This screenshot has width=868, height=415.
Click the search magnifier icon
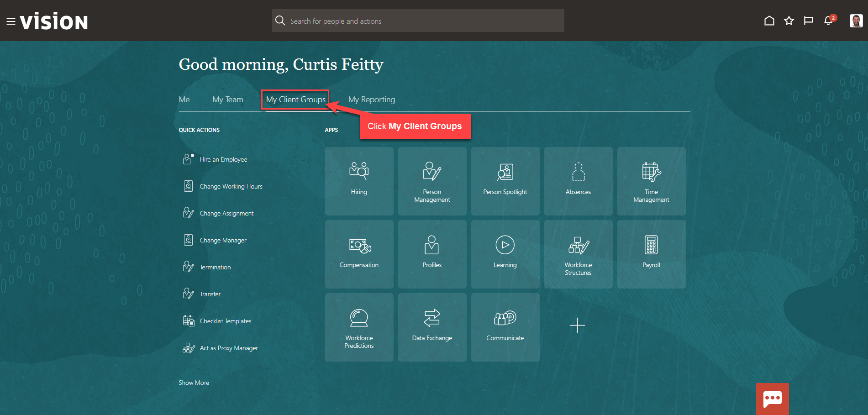(x=280, y=21)
